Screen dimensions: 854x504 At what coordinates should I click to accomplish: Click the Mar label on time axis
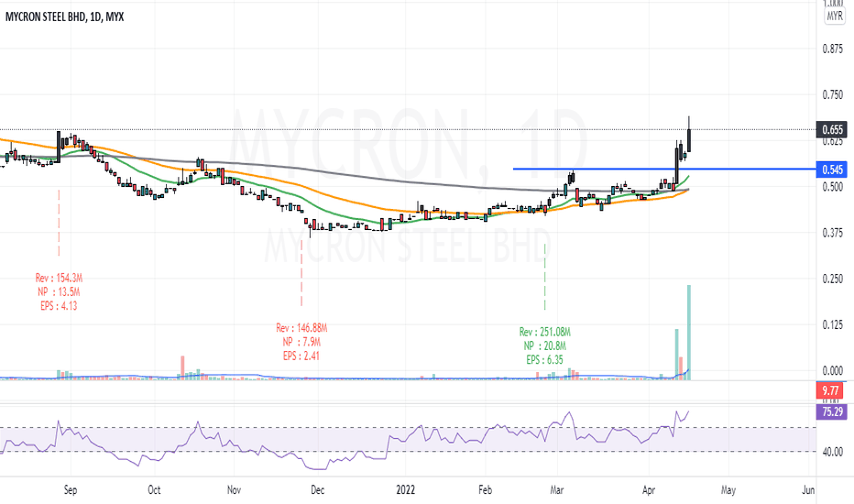556,490
